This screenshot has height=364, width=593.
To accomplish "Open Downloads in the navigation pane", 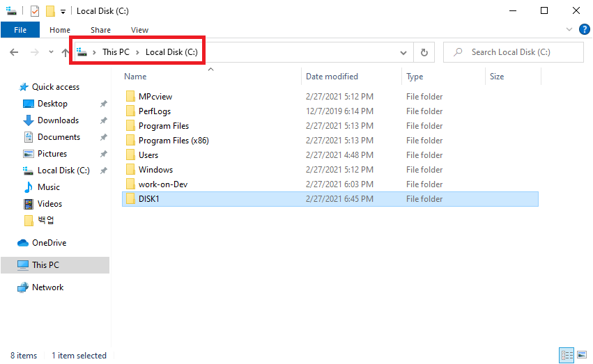I will point(59,120).
